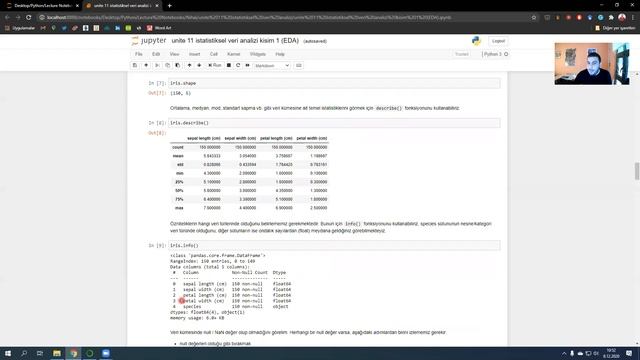
Task: Go back in browser
Action: tap(7, 18)
